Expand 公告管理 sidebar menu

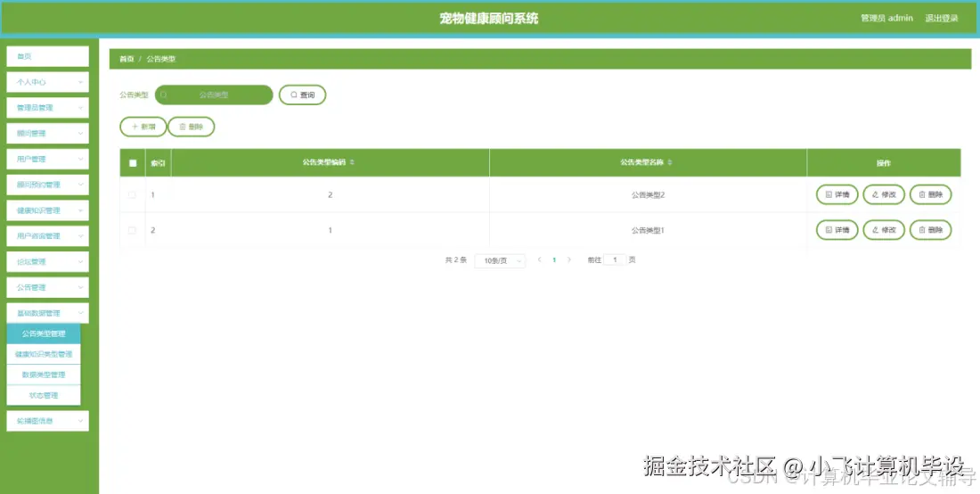pos(47,287)
